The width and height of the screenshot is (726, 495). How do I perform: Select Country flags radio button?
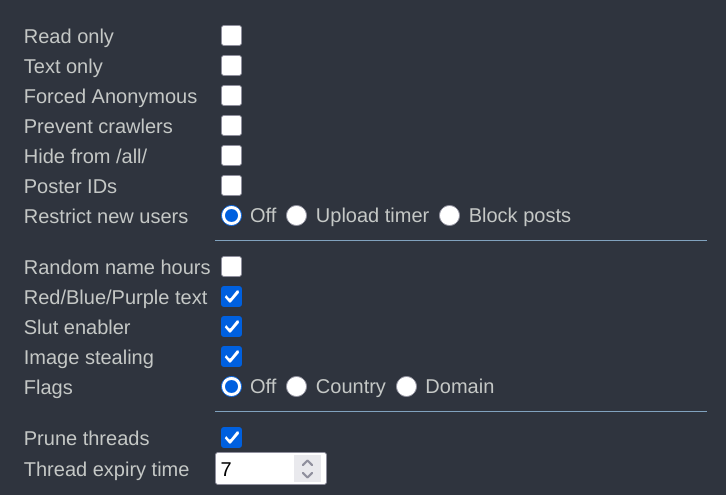tap(296, 387)
